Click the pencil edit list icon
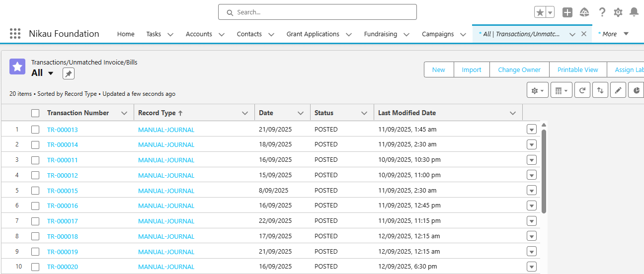 pyautogui.click(x=618, y=90)
